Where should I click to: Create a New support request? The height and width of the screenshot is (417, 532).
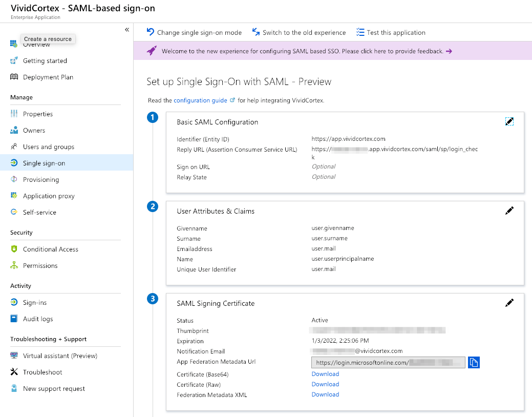(x=54, y=388)
